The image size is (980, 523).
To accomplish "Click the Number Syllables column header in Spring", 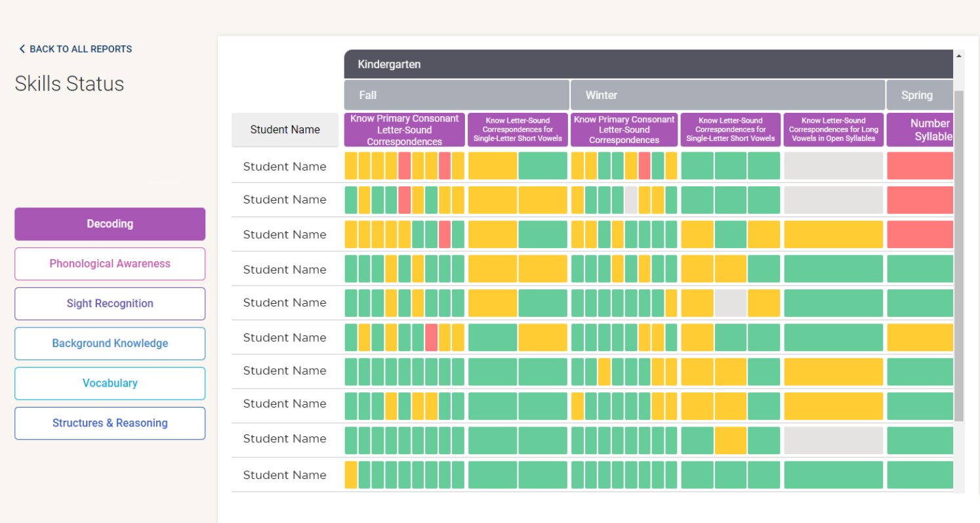I will point(920,130).
